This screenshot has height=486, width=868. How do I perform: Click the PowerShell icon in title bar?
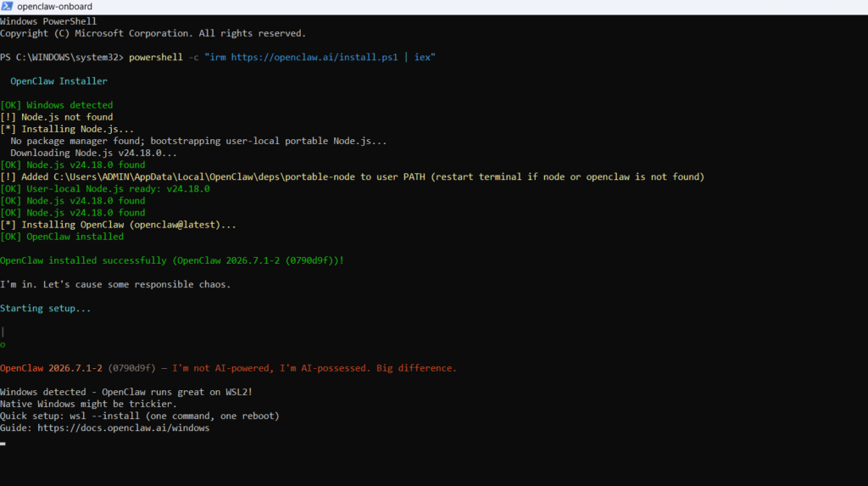(x=7, y=6)
